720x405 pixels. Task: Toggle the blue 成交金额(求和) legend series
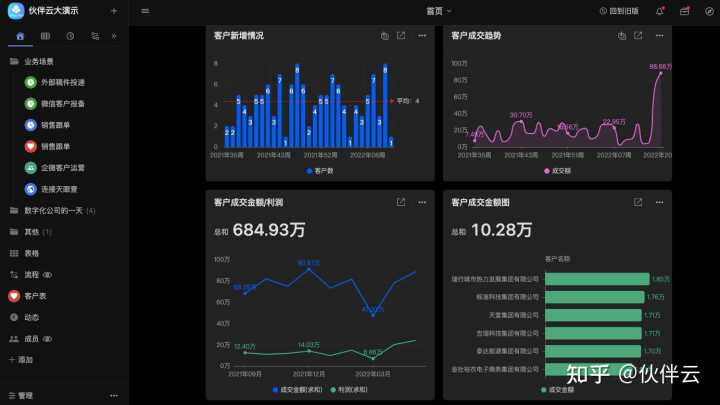[x=298, y=389]
